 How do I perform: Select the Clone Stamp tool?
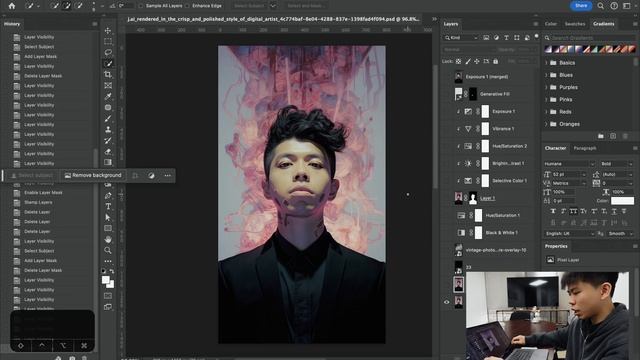pos(108,130)
